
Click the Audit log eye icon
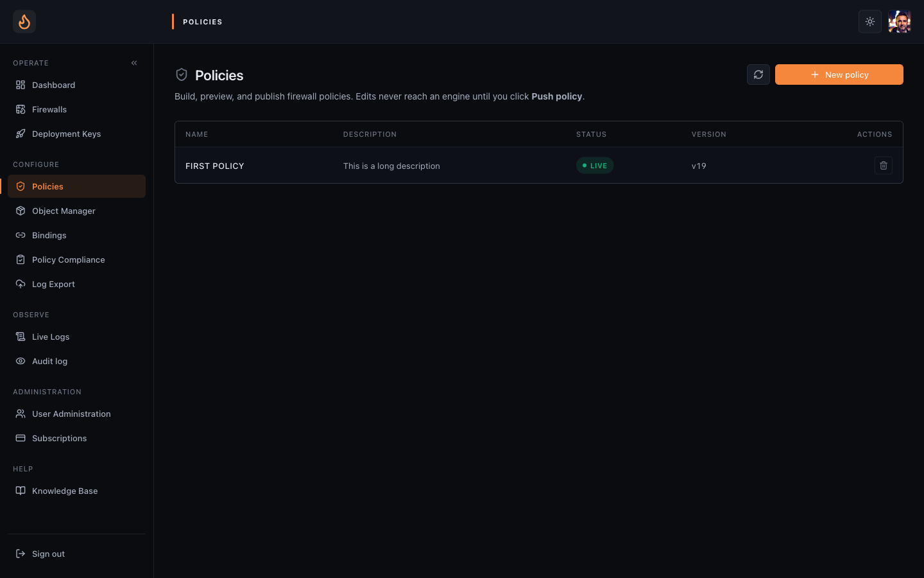(x=21, y=361)
